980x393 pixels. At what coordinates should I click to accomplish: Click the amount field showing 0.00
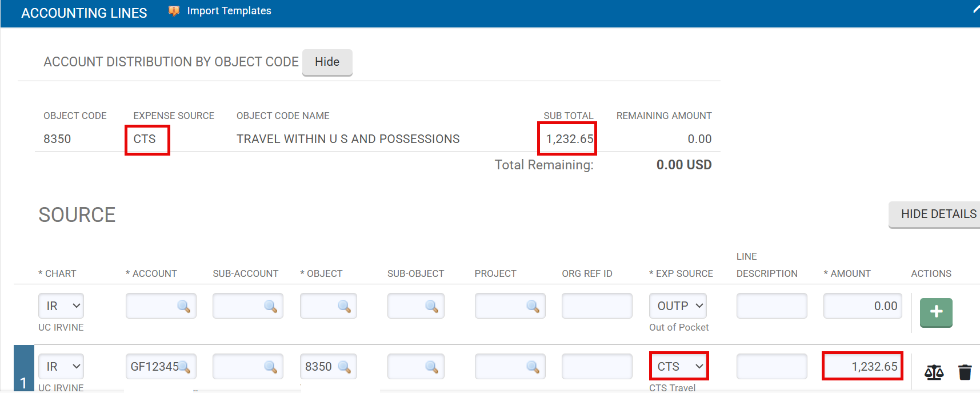(862, 306)
